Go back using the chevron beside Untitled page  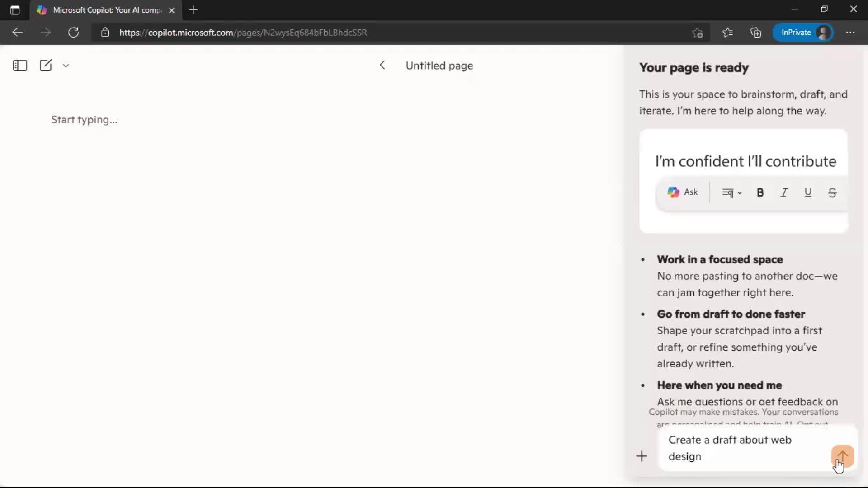tap(382, 66)
